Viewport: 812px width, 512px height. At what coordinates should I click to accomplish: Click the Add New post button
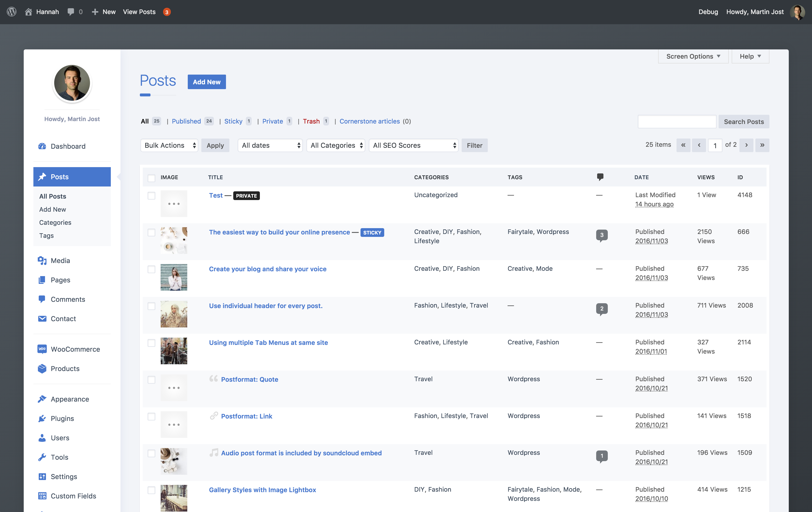[x=206, y=82]
